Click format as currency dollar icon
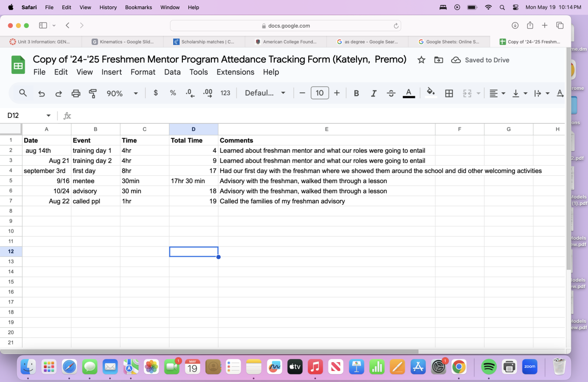 click(x=156, y=93)
